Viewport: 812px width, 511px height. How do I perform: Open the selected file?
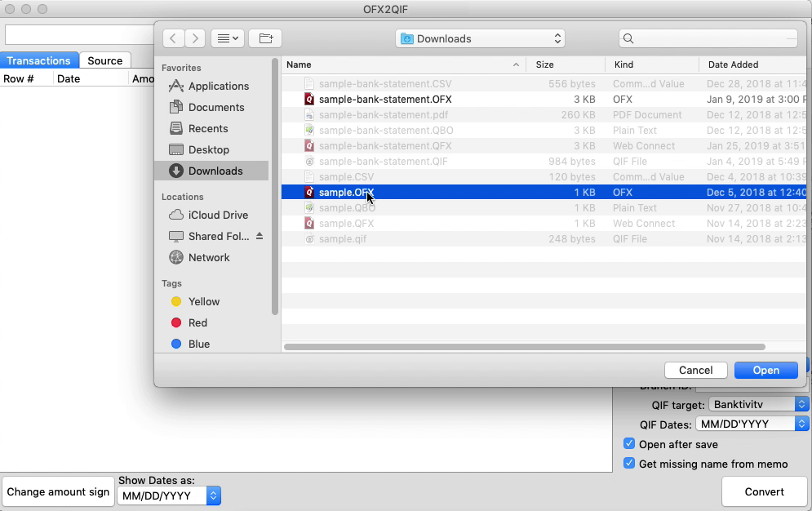click(766, 370)
